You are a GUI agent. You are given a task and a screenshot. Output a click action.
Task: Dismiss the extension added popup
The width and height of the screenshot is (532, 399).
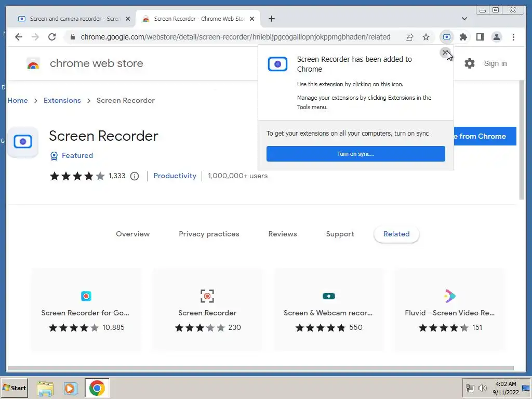click(445, 52)
